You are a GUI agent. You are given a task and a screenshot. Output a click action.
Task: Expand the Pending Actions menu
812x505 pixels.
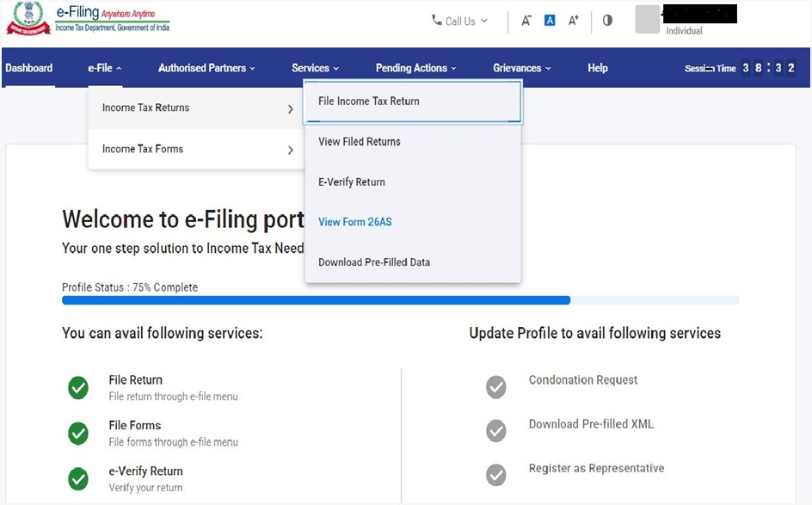(x=415, y=68)
